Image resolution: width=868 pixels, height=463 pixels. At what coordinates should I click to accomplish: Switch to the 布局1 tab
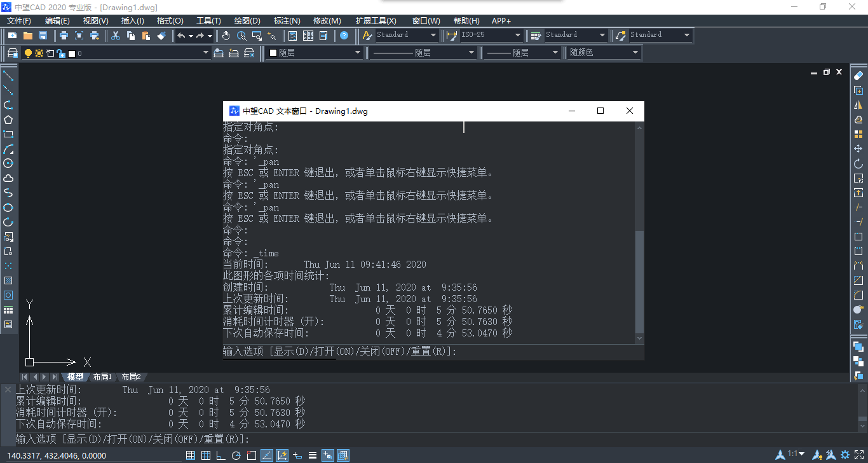[x=102, y=377]
